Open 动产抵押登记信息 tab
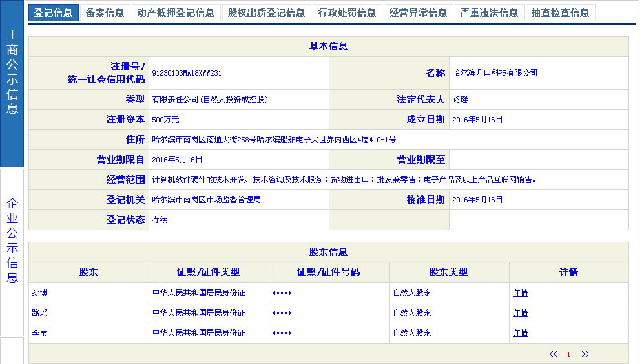This screenshot has width=644, height=364. 176,13
